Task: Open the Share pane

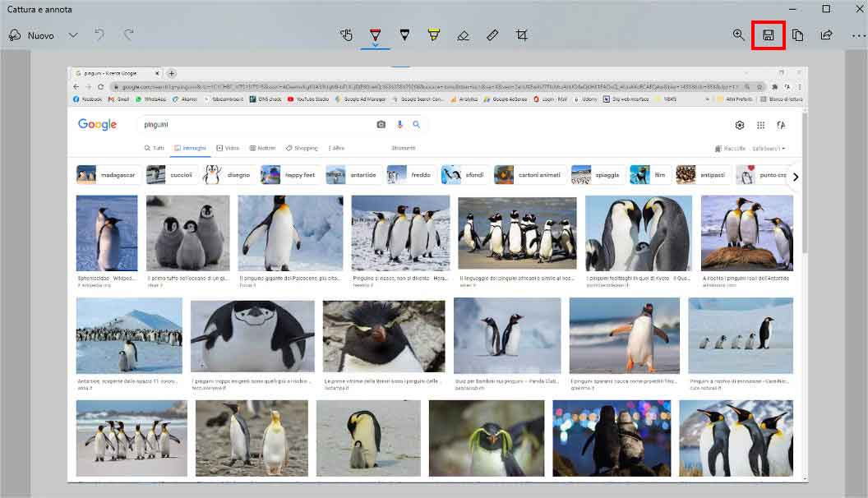Action: tap(827, 35)
